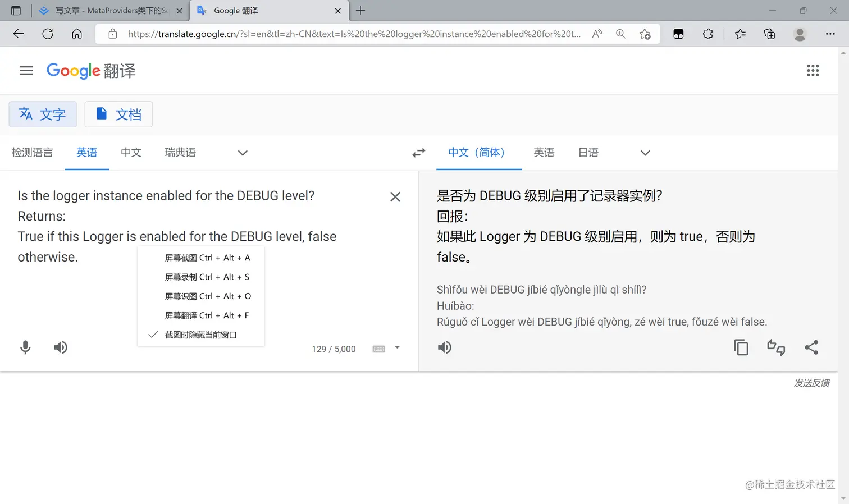This screenshot has height=504, width=849.
Task: Go to the browser home page
Action: click(x=77, y=34)
